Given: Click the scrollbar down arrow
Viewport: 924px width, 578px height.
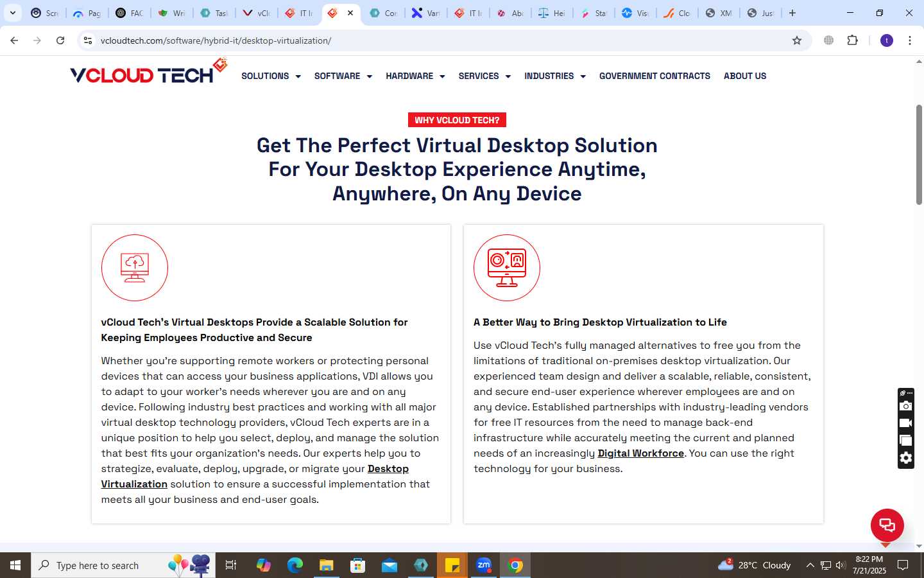Looking at the screenshot, I should pos(919,547).
